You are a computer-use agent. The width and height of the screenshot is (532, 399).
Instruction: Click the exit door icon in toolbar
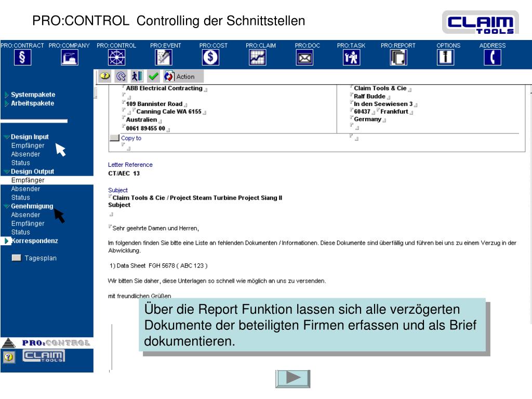(137, 76)
